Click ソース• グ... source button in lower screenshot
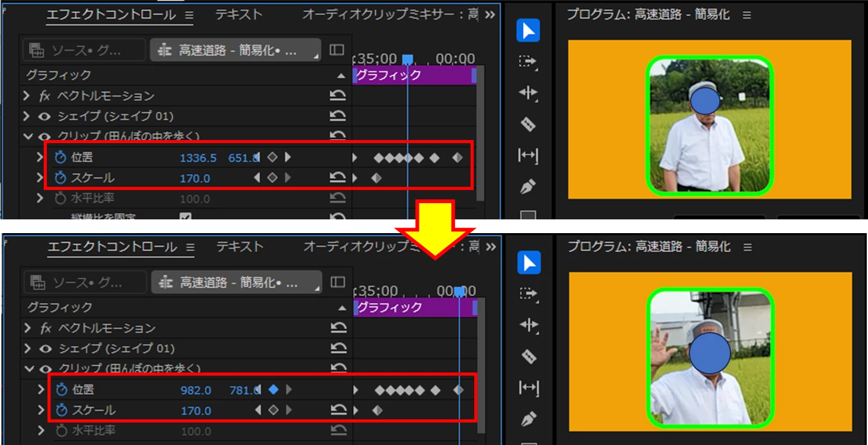868x445 pixels. [85, 282]
